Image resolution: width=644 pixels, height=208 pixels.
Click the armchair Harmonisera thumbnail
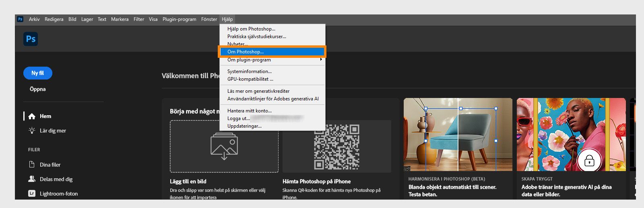pyautogui.click(x=458, y=135)
